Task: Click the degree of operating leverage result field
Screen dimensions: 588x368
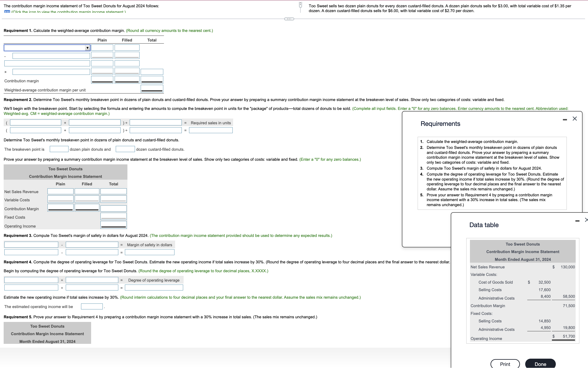Action: point(154,288)
